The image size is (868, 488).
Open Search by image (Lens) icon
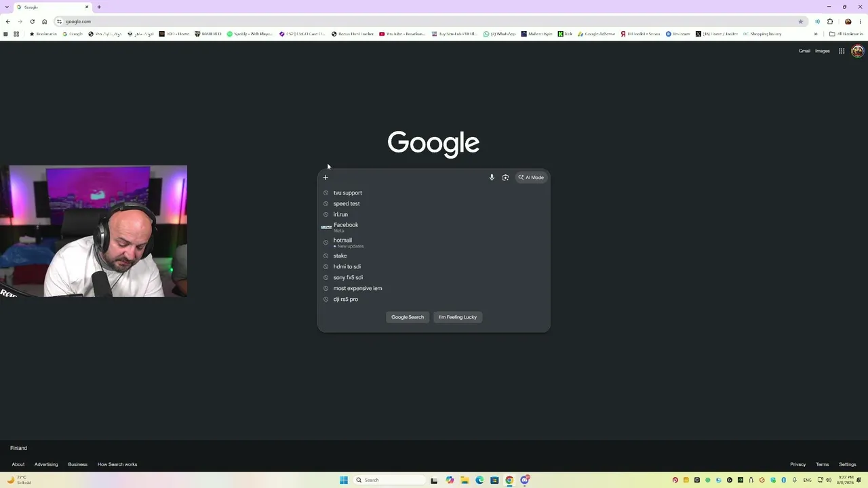pos(505,178)
